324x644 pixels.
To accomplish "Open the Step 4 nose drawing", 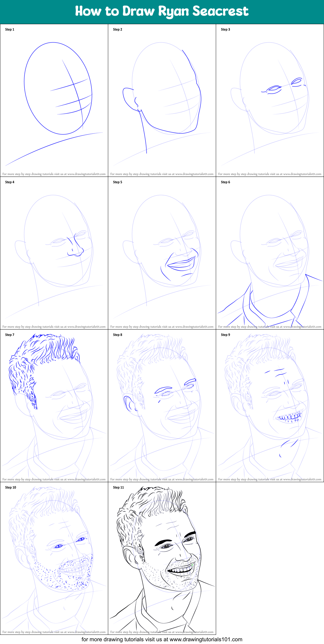I will pos(54,253).
